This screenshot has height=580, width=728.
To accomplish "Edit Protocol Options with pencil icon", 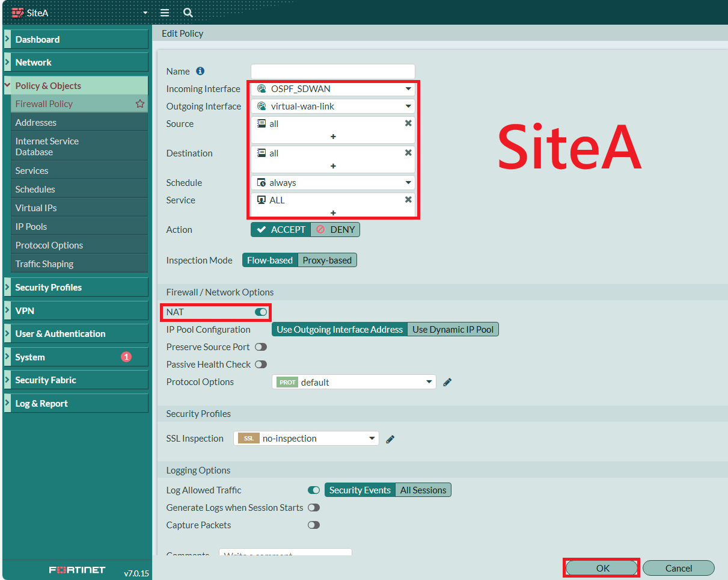I will pos(447,382).
